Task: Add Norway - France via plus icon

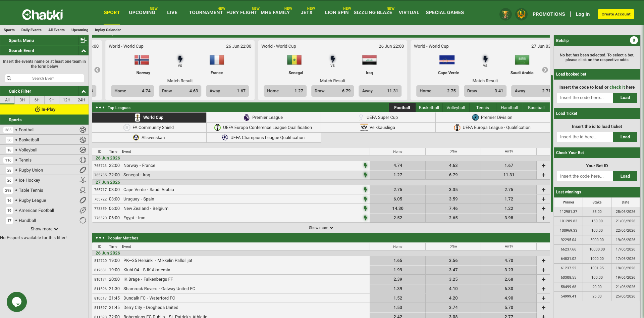Action: click(x=543, y=166)
